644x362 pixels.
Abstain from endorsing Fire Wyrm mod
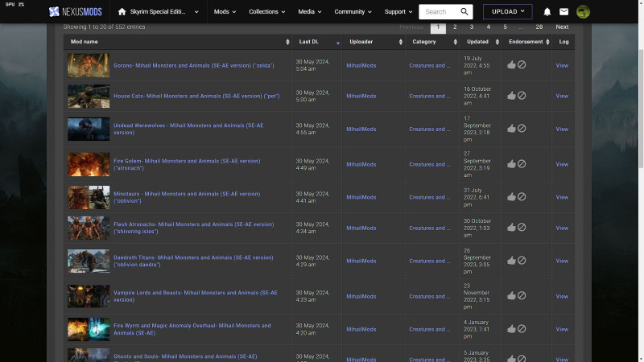[x=522, y=329]
